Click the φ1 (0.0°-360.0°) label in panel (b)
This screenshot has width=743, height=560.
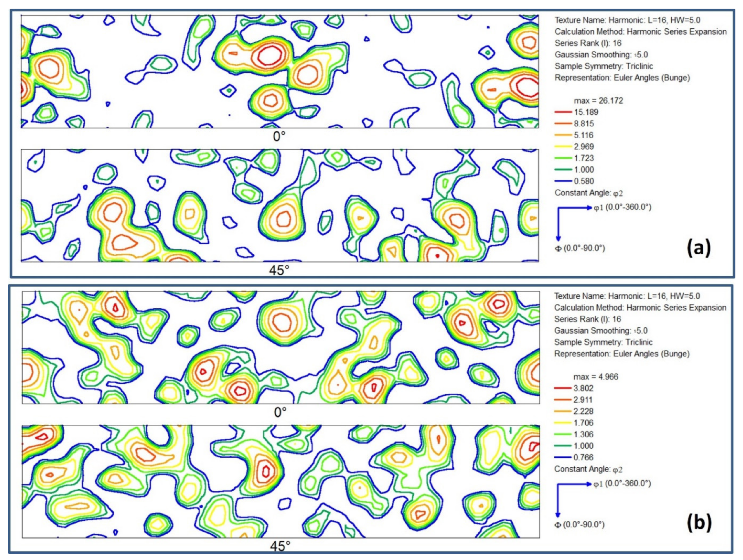pos(622,484)
